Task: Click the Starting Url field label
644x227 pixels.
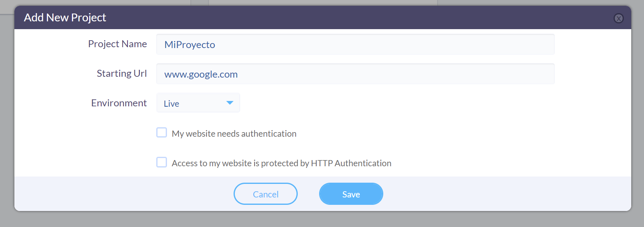Action: pos(122,73)
